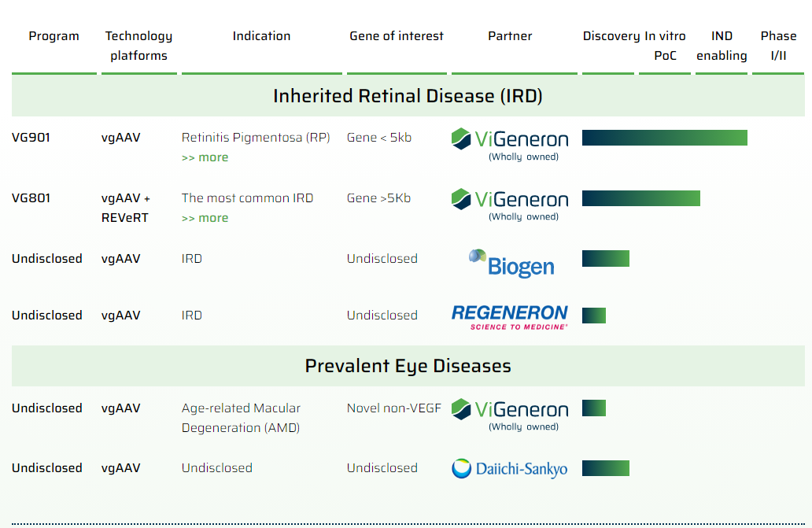Viewport: 812px width, 528px height.
Task: Click the Inherited Retinal Disease section heading
Action: click(408, 96)
